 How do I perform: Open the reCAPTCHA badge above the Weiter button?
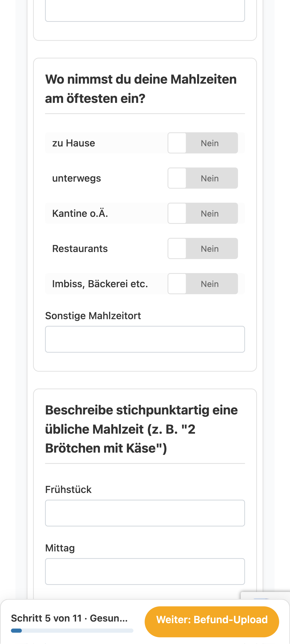click(265, 595)
